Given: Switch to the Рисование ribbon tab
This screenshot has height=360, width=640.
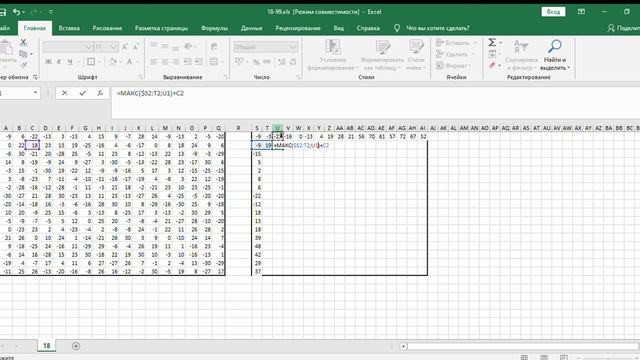Looking at the screenshot, I should [107, 28].
